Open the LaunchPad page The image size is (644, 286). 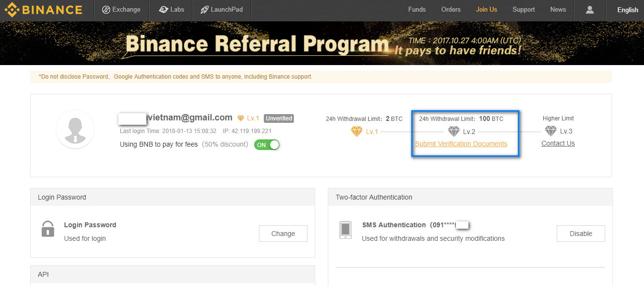pyautogui.click(x=222, y=10)
